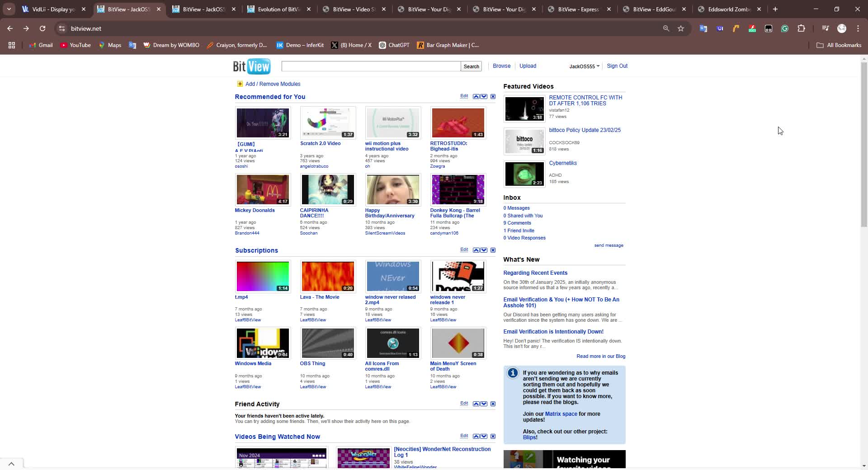Screen dimensions: 868x470
Task: Move Videos Being Watched Now module up
Action: point(476,436)
